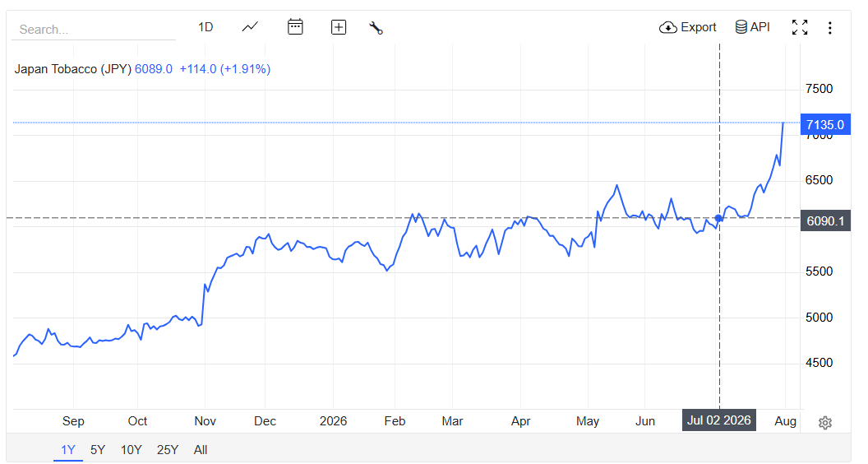Select the 1Y time range tab
The height and width of the screenshot is (464, 868).
tap(68, 449)
